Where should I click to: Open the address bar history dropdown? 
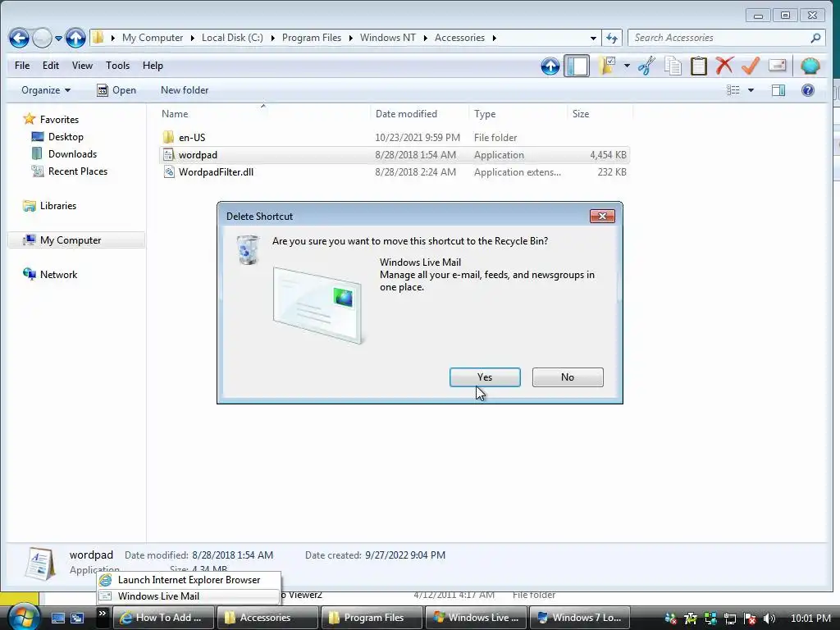593,38
